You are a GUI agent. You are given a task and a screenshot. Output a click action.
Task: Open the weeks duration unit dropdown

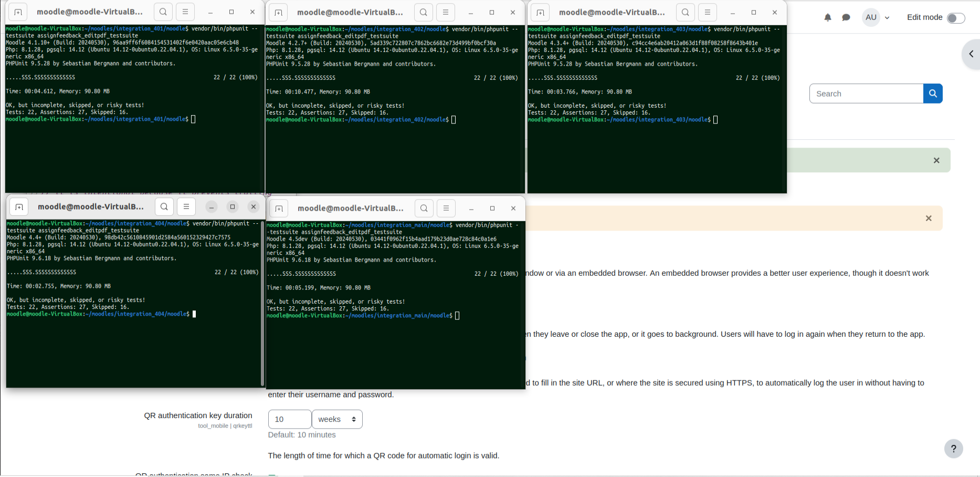click(x=337, y=419)
